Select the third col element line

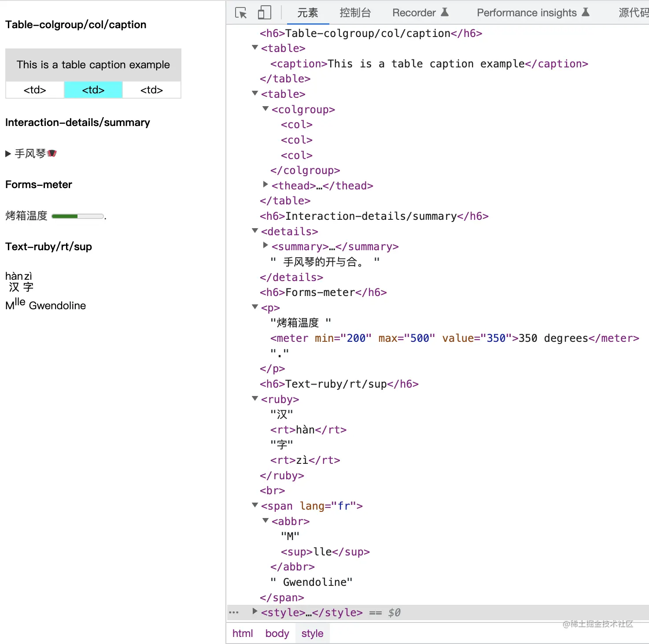tap(297, 155)
